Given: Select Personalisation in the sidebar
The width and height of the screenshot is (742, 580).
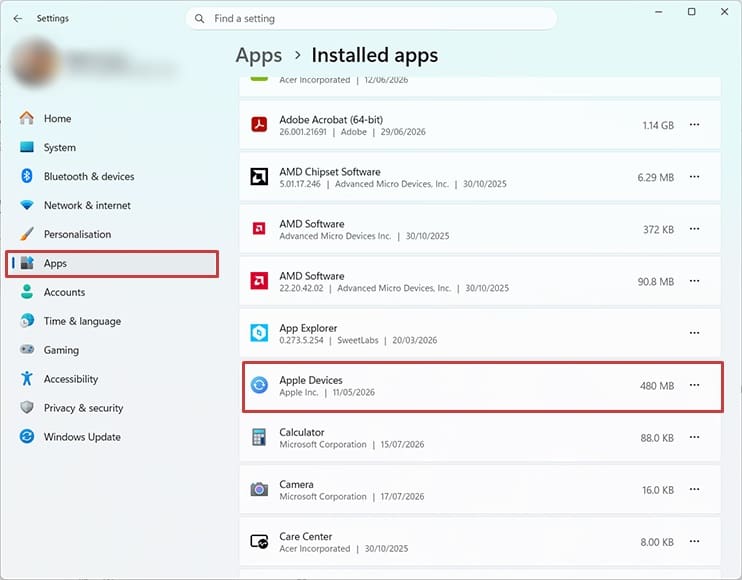Looking at the screenshot, I should [112, 234].
